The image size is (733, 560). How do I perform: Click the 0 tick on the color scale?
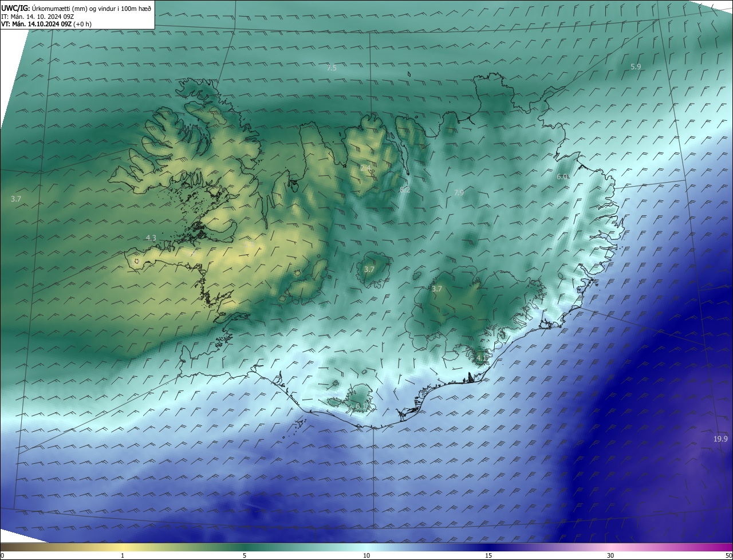click(x=2, y=555)
